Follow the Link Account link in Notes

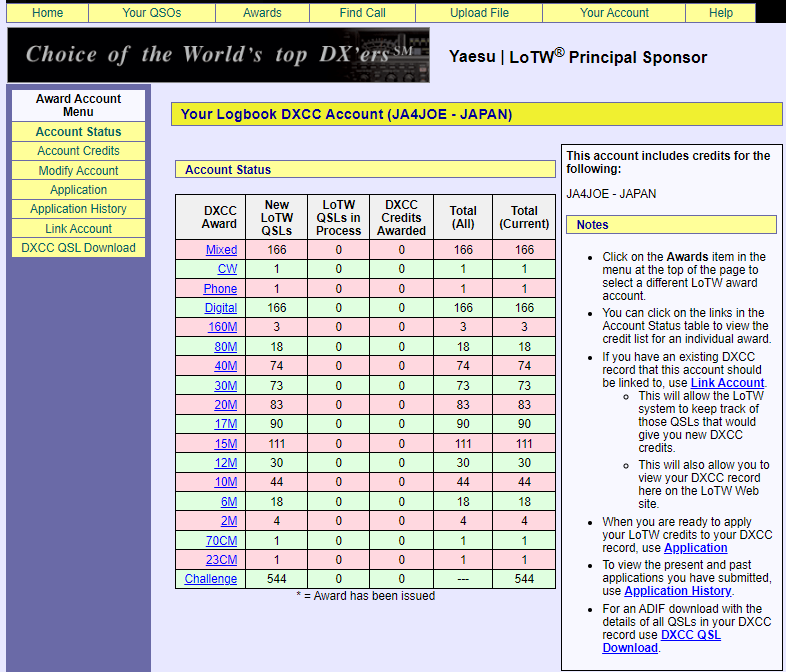[727, 383]
